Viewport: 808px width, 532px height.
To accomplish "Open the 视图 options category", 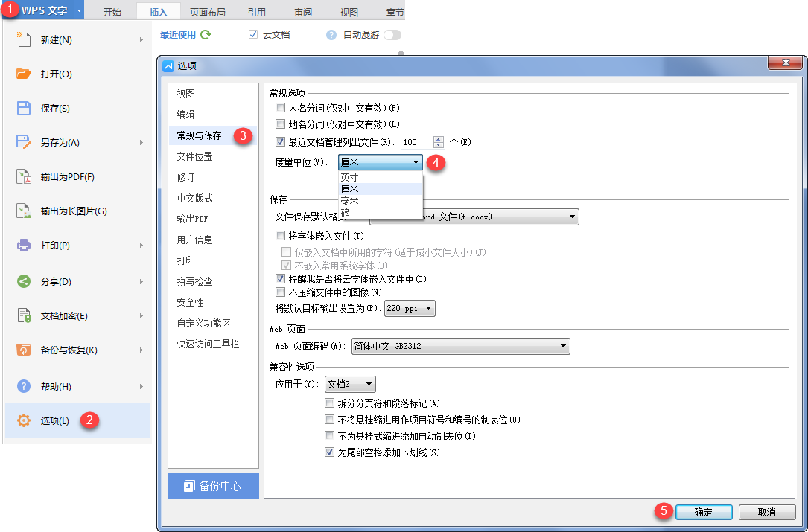I will point(213,94).
